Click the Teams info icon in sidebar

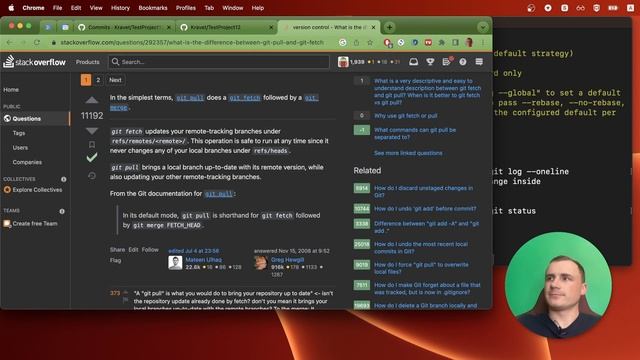coord(62,211)
